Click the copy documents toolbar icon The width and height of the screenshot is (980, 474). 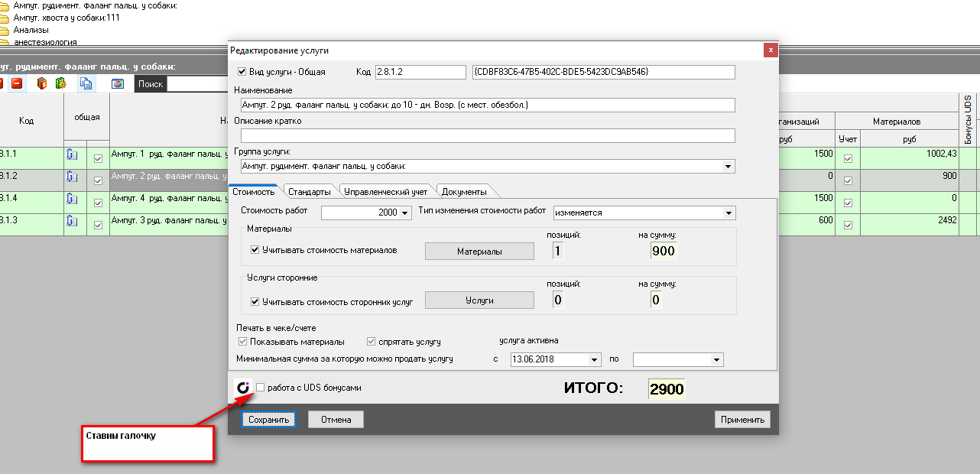86,83
